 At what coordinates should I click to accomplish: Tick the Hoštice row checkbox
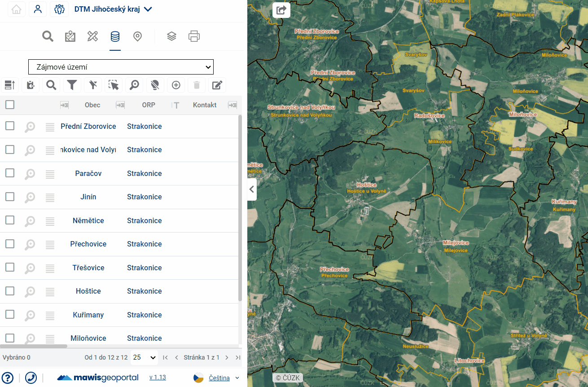pos(10,291)
